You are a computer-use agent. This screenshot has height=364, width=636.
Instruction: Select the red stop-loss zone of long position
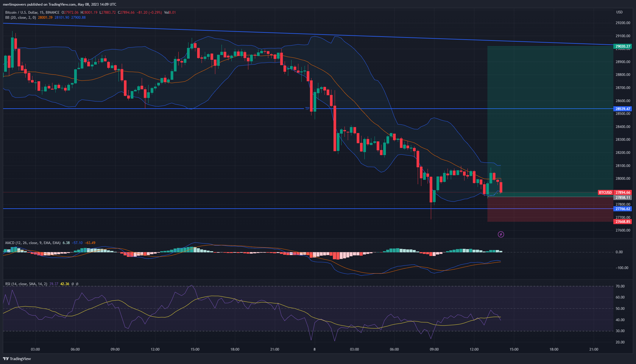pyautogui.click(x=550, y=210)
